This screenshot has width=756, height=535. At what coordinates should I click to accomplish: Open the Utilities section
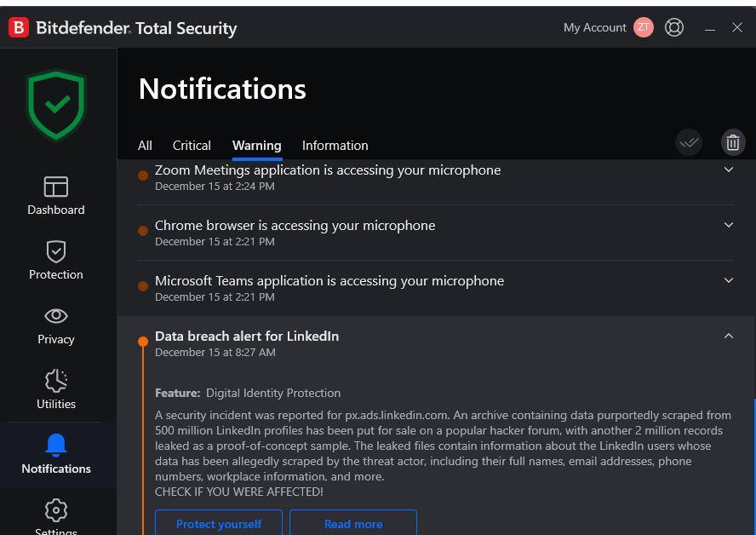(56, 389)
